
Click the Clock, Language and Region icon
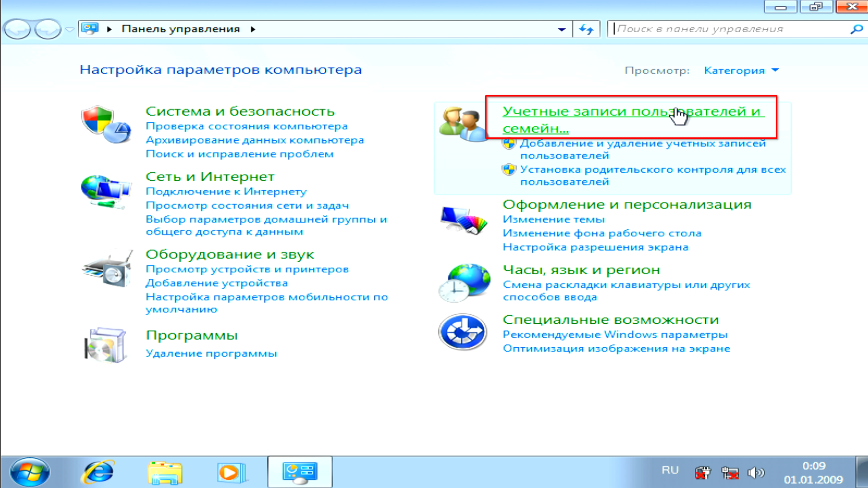464,282
